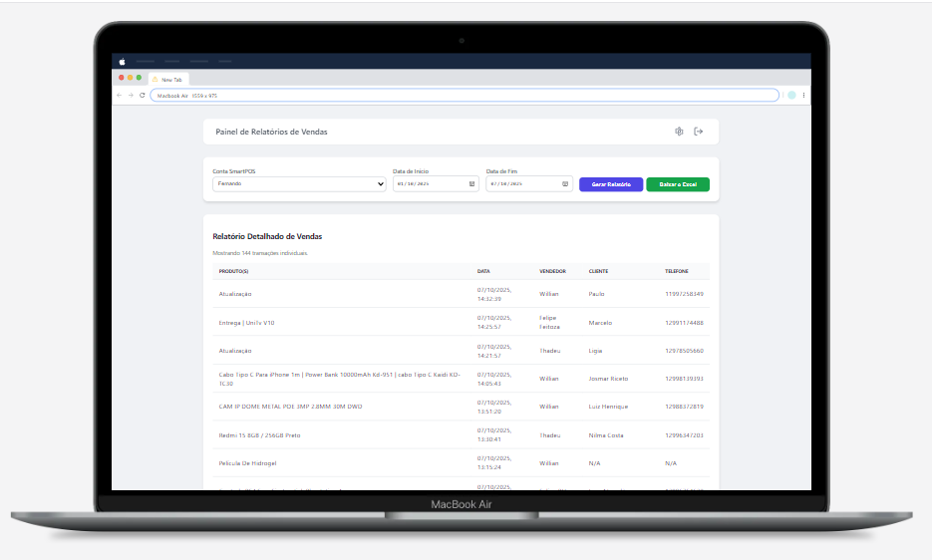Click the browser back arrow

click(120, 96)
